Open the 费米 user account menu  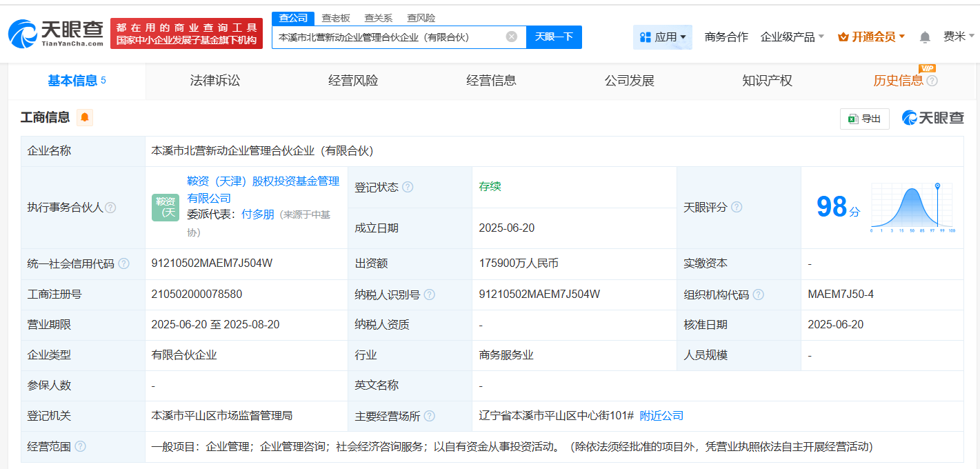coord(959,37)
